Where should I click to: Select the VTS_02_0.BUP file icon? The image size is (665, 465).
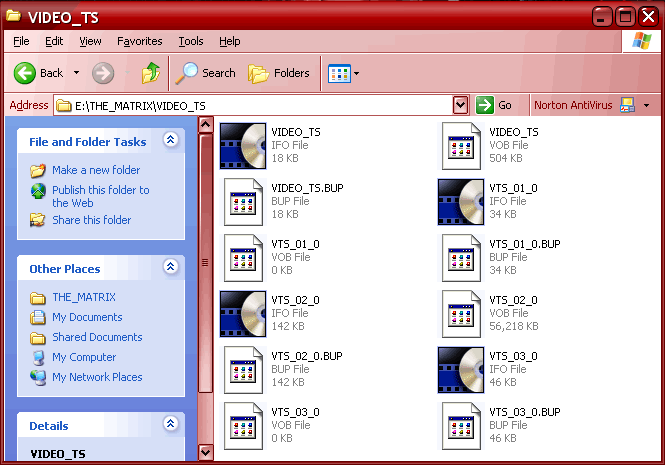pos(243,370)
